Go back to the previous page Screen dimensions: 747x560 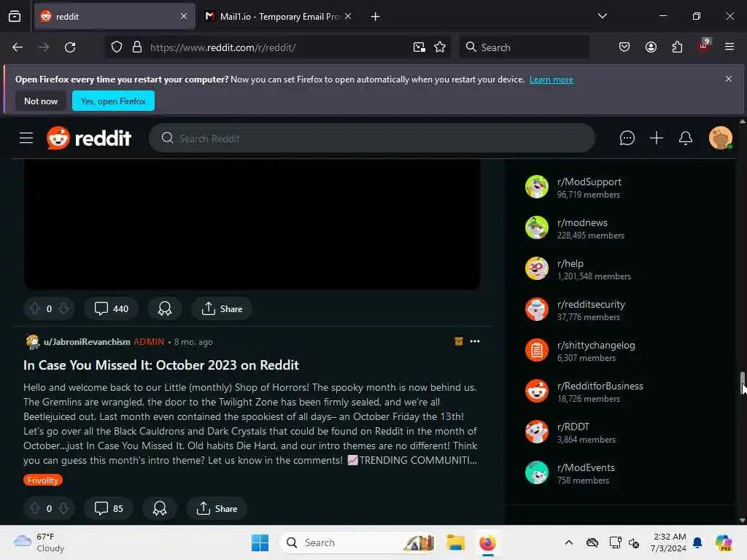point(18,47)
